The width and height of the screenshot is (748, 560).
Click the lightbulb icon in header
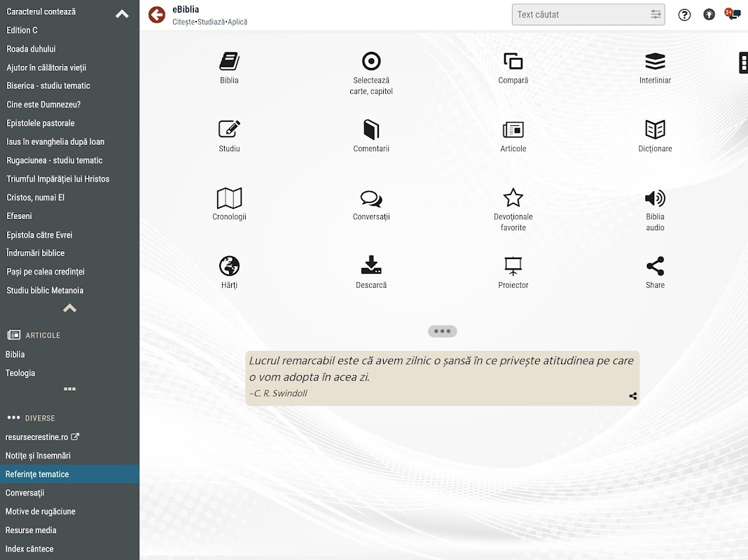[709, 14]
